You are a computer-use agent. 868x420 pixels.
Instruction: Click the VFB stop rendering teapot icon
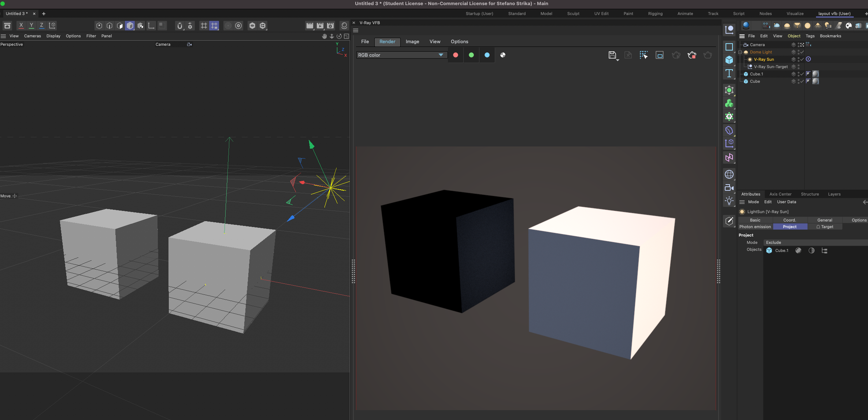pos(692,55)
